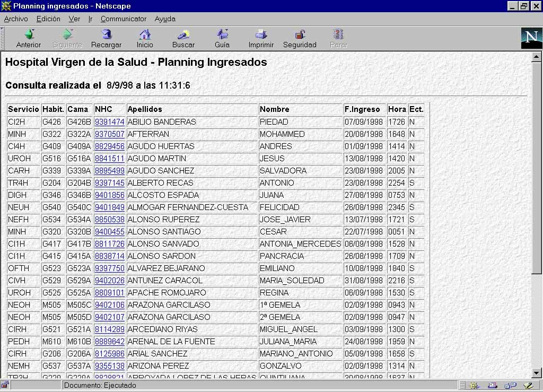Viewport: 543px width, 392px height.
Task: Open the Guía toolbar icon
Action: click(x=222, y=35)
